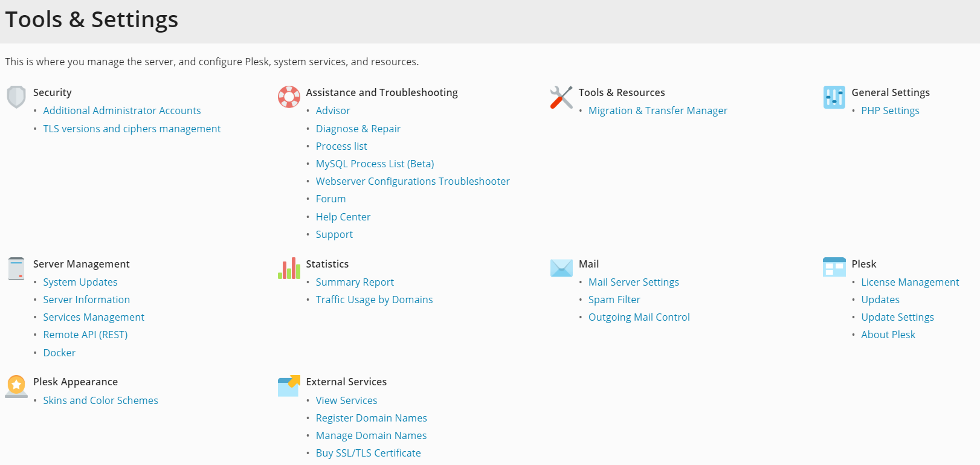Click the Security section heading
The height and width of the screenshot is (465, 980).
coord(53,92)
